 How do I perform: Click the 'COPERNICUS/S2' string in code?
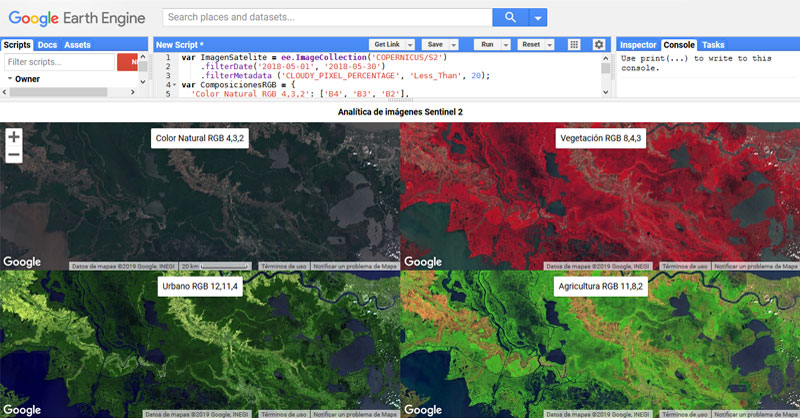407,57
